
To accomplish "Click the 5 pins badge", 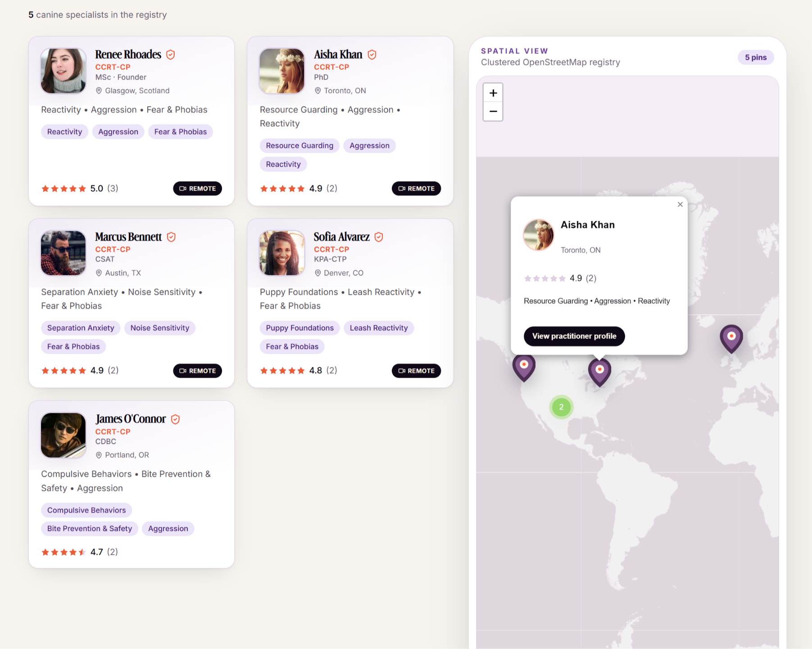I will tap(755, 57).
